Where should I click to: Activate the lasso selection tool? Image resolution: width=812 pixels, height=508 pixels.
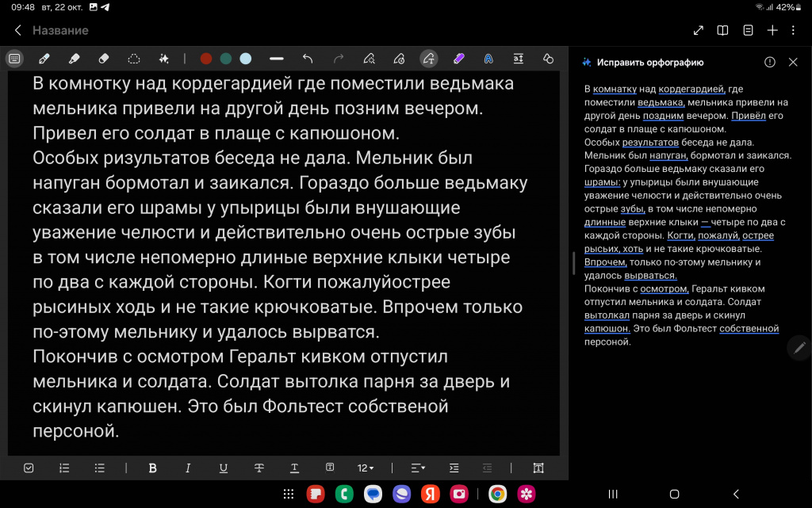pyautogui.click(x=134, y=59)
